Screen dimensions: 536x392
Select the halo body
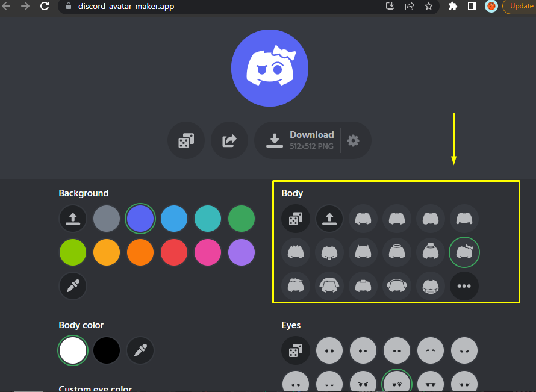tap(396, 252)
